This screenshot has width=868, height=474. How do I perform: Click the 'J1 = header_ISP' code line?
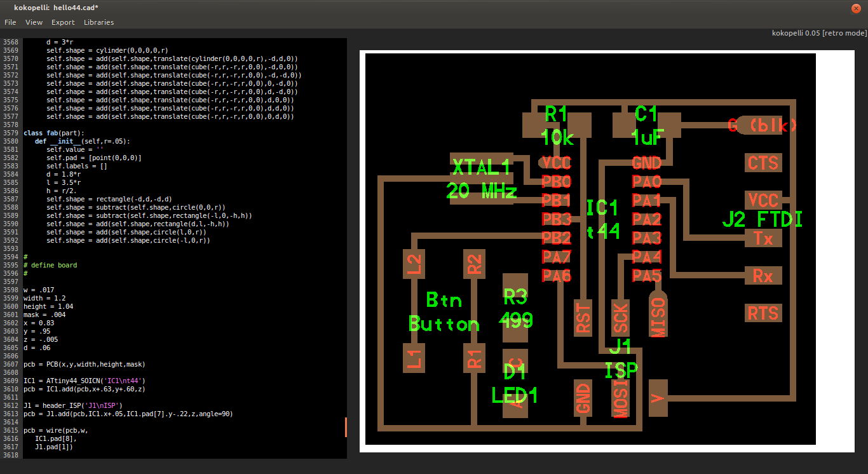pyautogui.click(x=73, y=405)
